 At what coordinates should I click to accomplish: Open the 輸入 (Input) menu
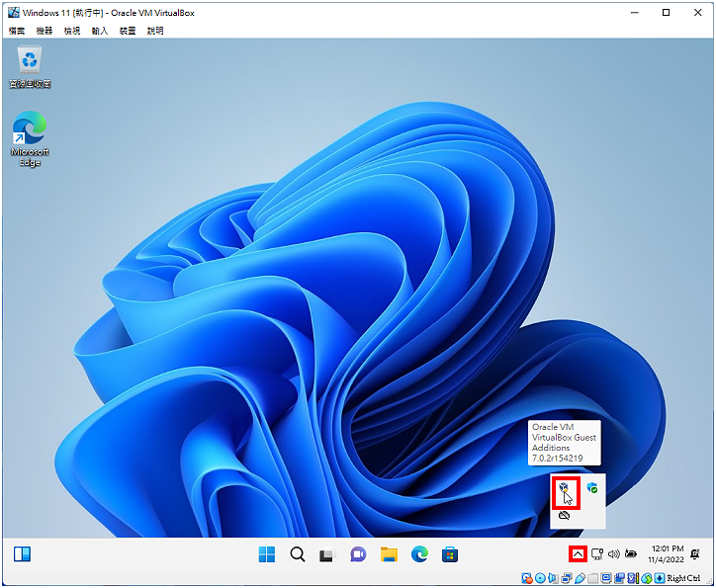[x=100, y=31]
